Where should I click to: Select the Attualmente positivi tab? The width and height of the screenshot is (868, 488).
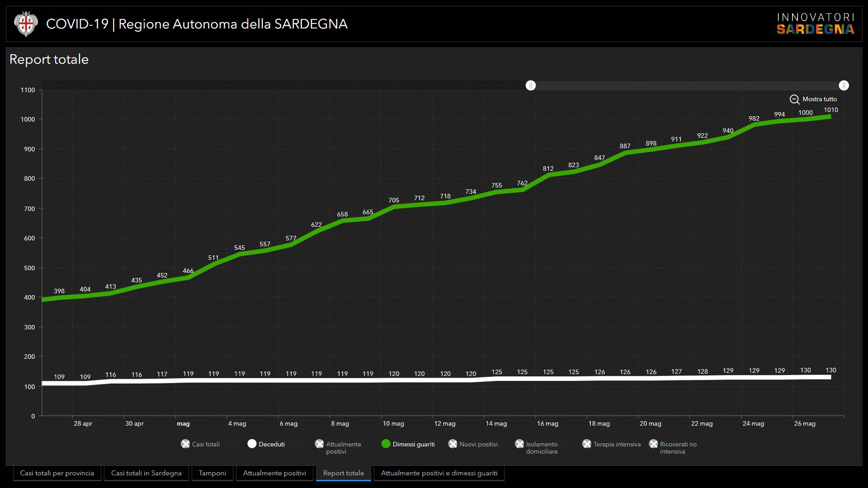274,473
